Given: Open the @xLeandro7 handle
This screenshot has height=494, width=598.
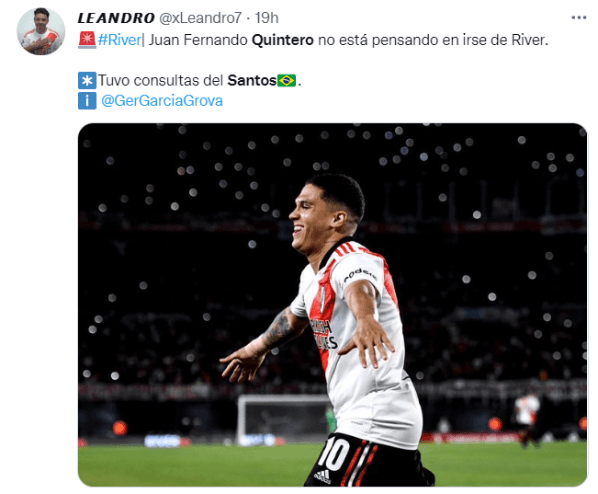Looking at the screenshot, I should [200, 18].
